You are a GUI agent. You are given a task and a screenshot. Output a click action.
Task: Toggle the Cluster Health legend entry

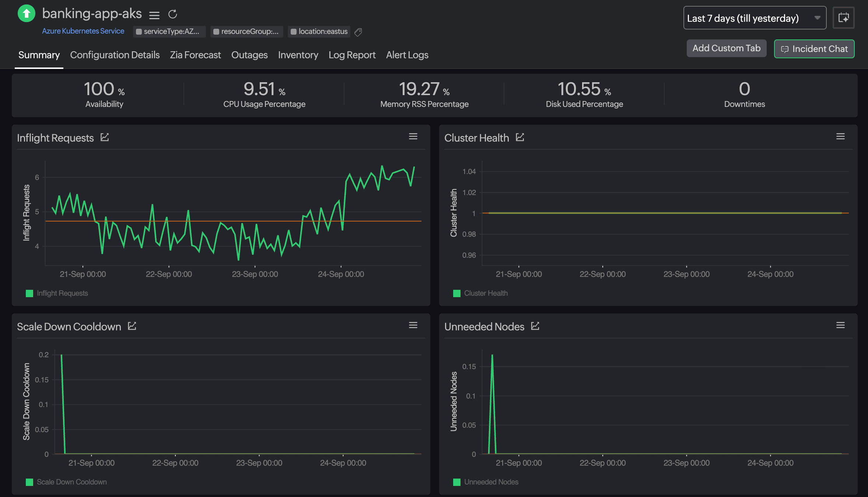(x=483, y=293)
